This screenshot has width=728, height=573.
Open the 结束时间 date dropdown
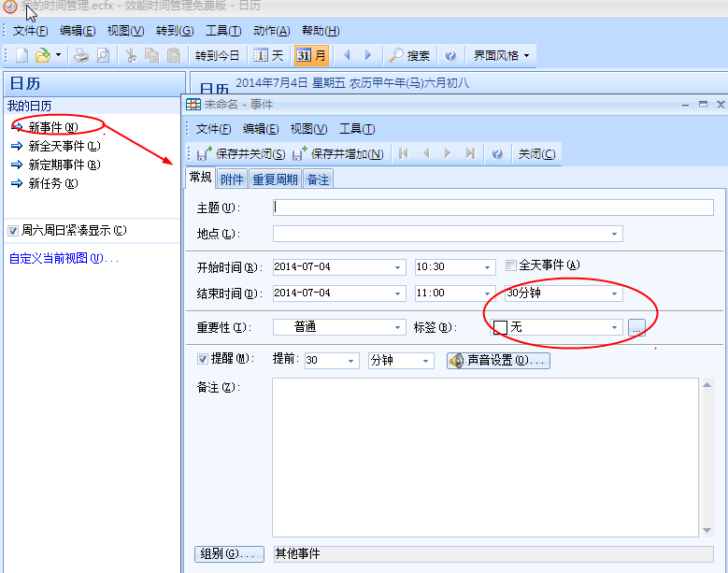click(397, 294)
